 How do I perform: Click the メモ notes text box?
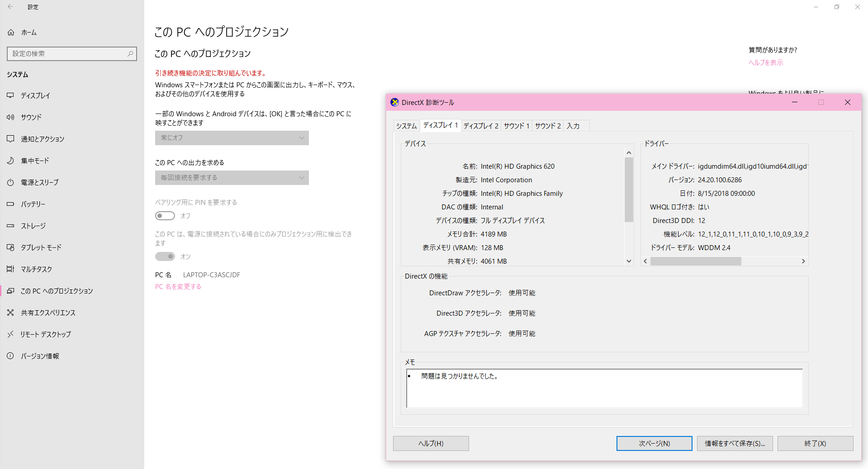point(605,388)
